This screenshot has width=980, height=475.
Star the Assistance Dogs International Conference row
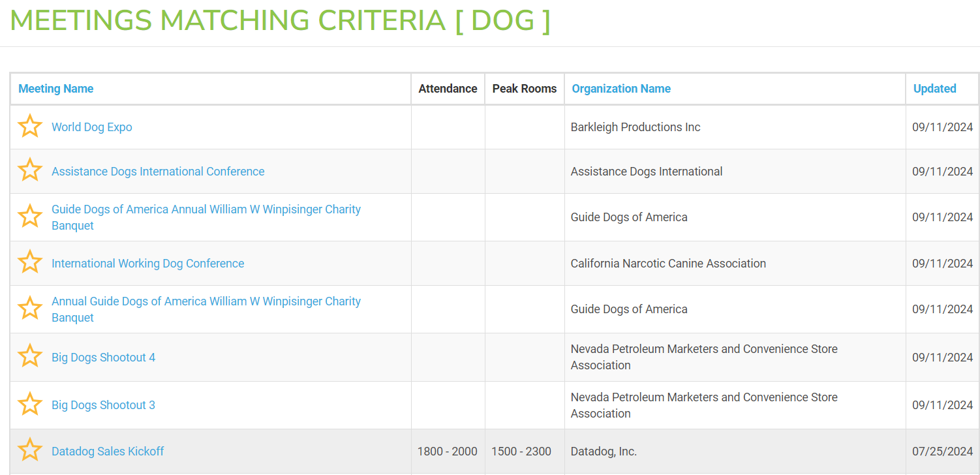tap(30, 170)
